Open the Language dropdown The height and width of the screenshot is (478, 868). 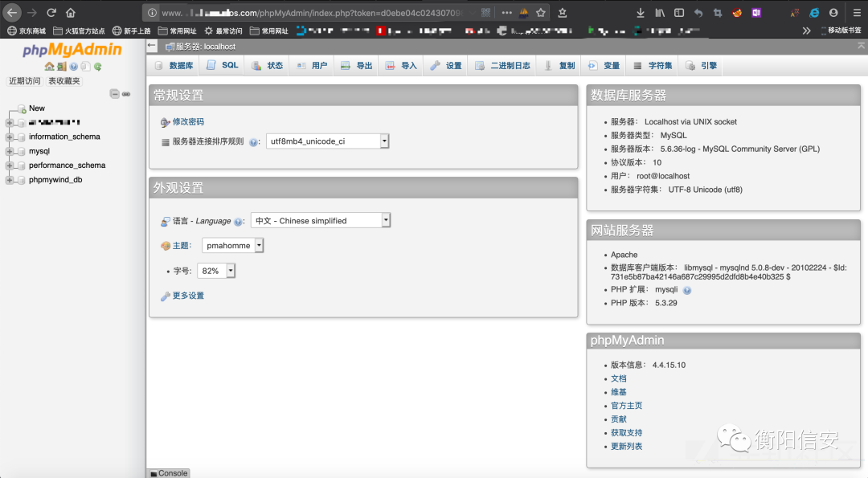[321, 220]
